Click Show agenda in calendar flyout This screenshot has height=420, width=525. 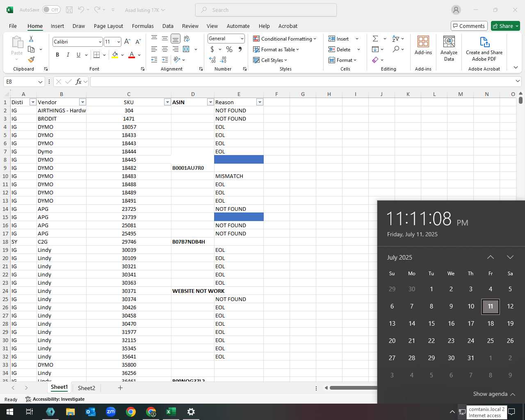(494, 394)
